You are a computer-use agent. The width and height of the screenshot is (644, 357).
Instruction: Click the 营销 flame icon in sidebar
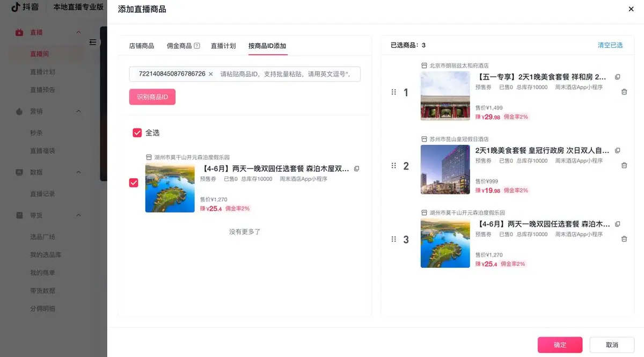pyautogui.click(x=19, y=112)
